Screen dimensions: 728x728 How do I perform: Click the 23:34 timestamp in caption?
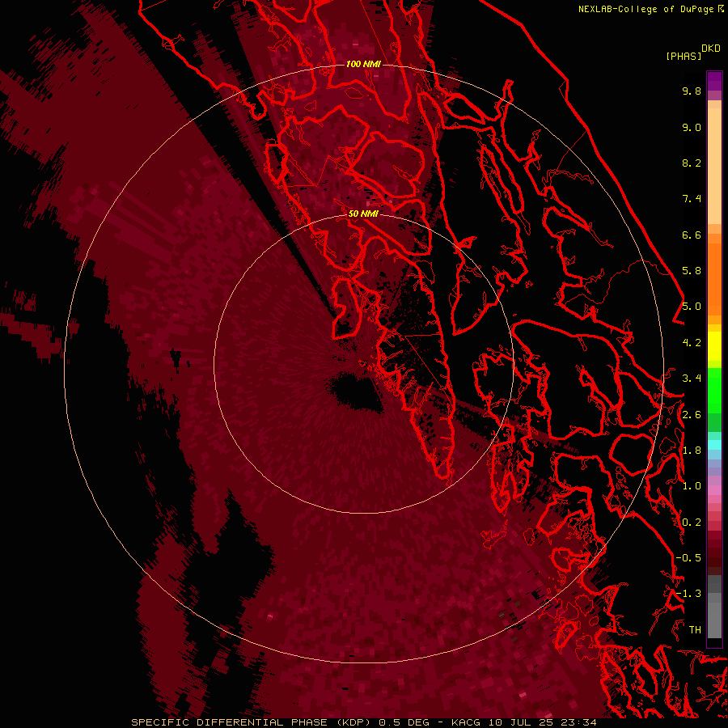pos(578,722)
